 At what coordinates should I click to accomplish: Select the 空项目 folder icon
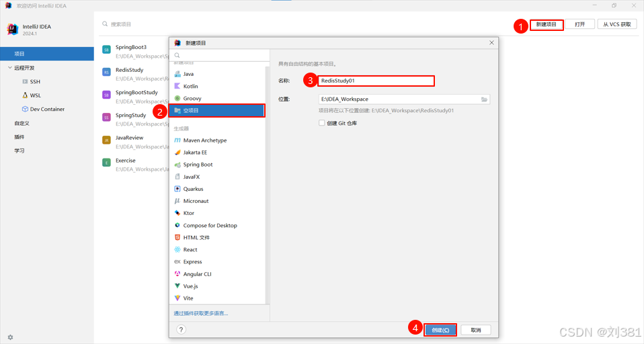click(177, 110)
